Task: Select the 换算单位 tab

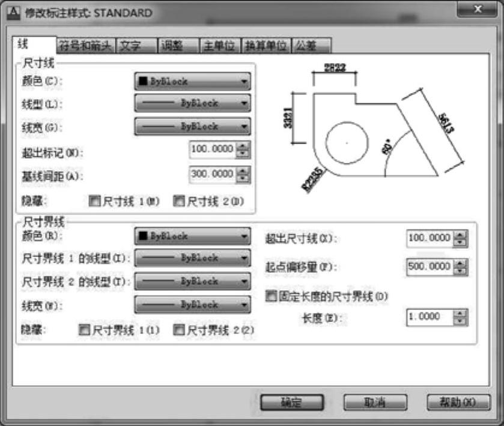Action: tap(266, 45)
